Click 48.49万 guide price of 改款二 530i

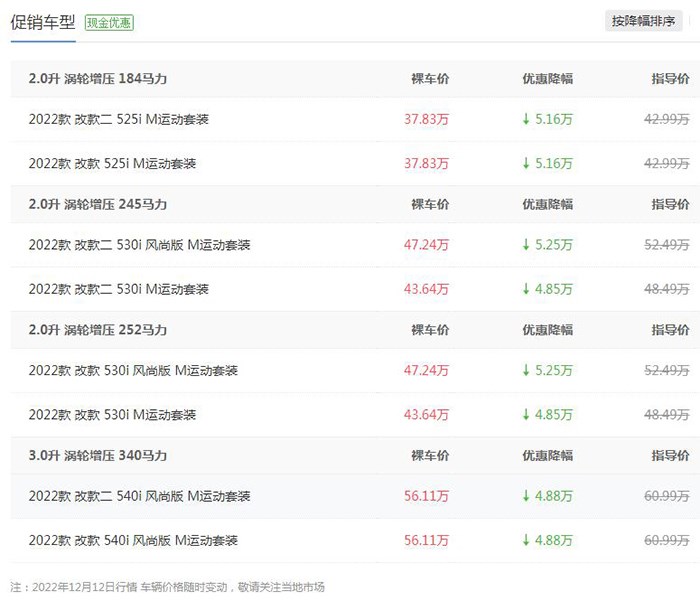coord(667,289)
